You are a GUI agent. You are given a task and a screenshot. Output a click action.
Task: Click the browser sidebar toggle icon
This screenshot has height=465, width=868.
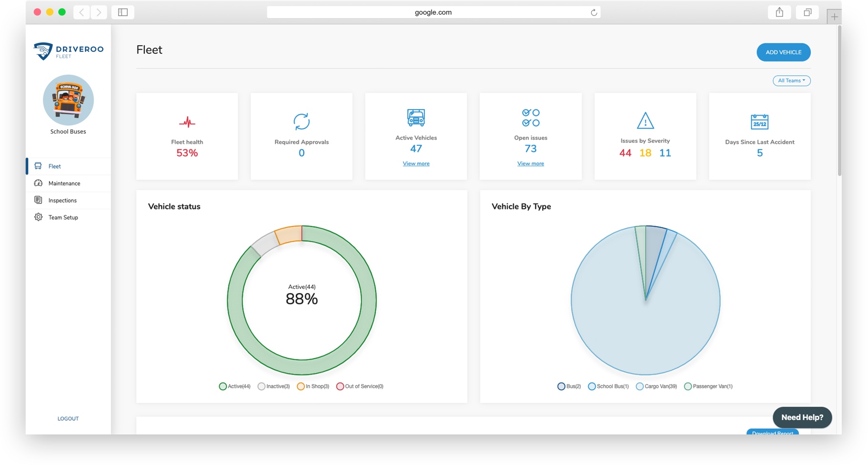(123, 12)
